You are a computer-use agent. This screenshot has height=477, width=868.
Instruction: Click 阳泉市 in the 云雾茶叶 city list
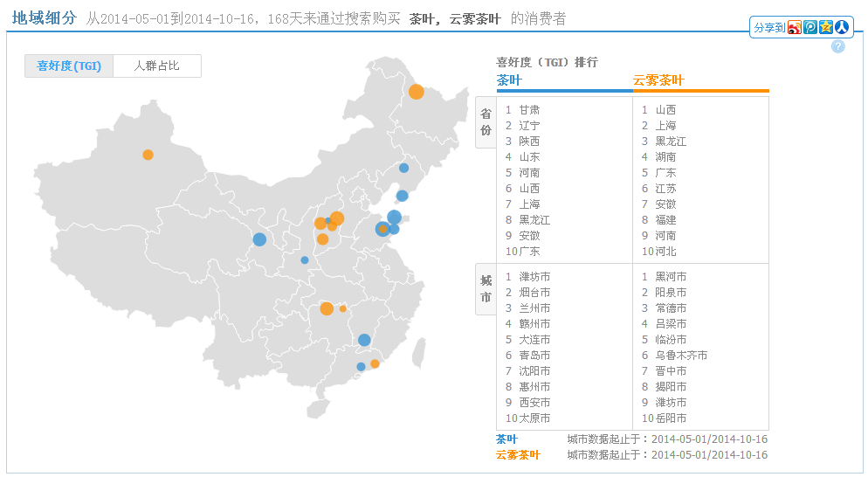(x=671, y=292)
